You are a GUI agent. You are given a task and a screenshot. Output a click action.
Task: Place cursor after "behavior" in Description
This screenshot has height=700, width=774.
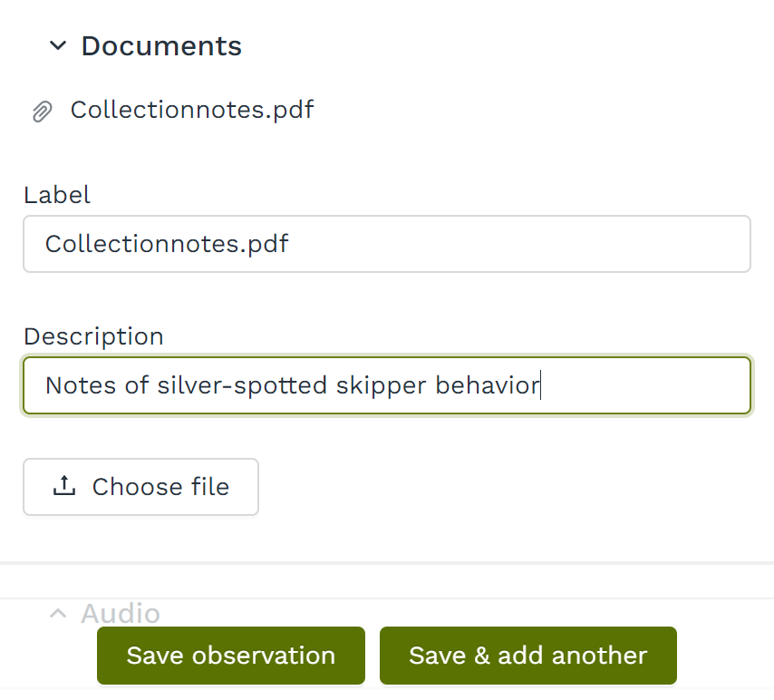tap(540, 385)
